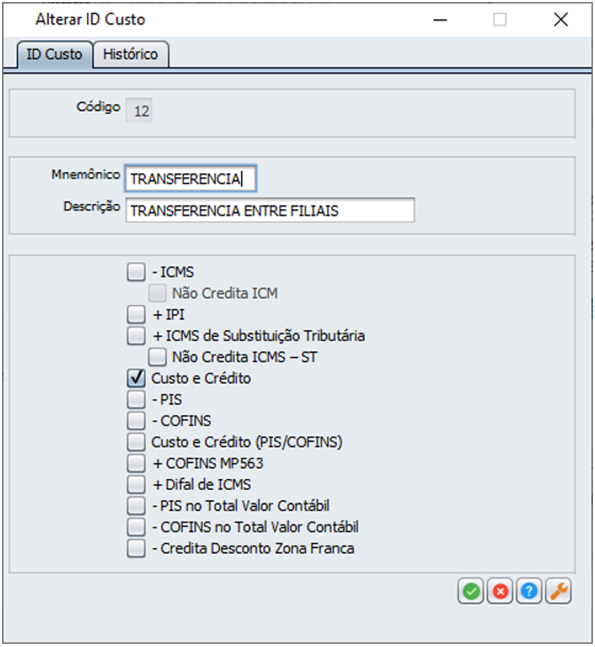
Task: Close the Alterar ID Custo window
Action: tap(561, 19)
